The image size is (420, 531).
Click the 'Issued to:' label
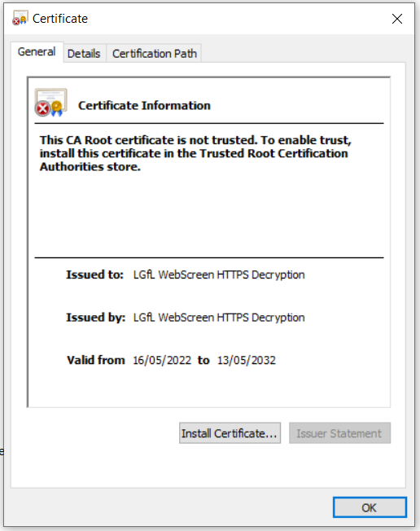94,274
